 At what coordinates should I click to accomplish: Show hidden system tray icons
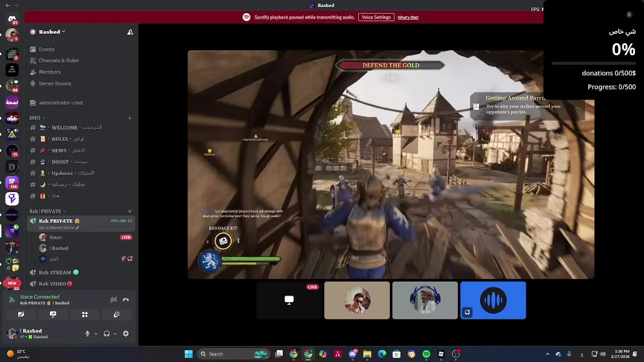547,354
